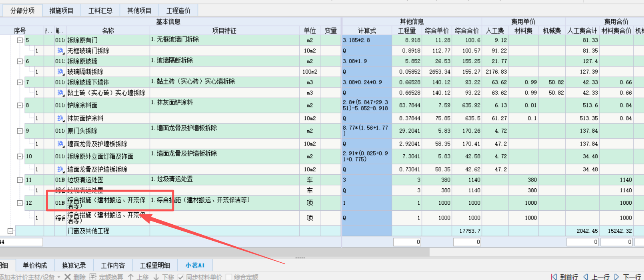This screenshot has height=280, width=644.
Task: Collapse the 门窗及其他工程 section
Action: coord(10,231)
